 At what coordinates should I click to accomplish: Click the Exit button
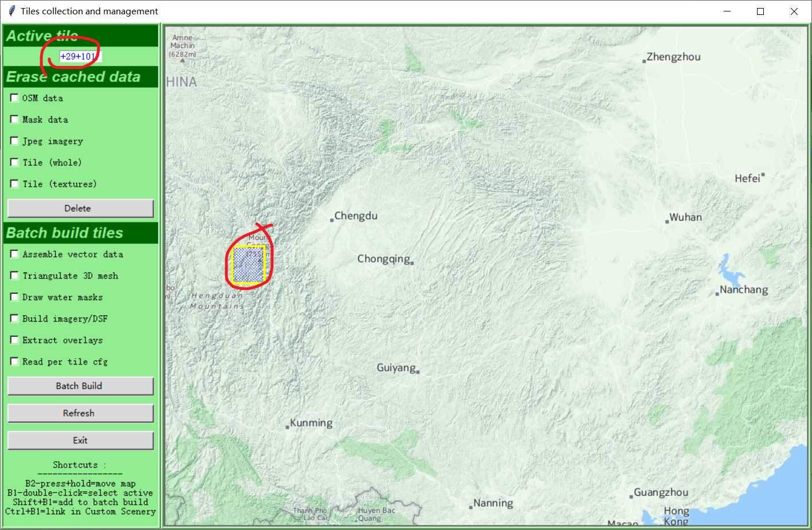(80, 441)
